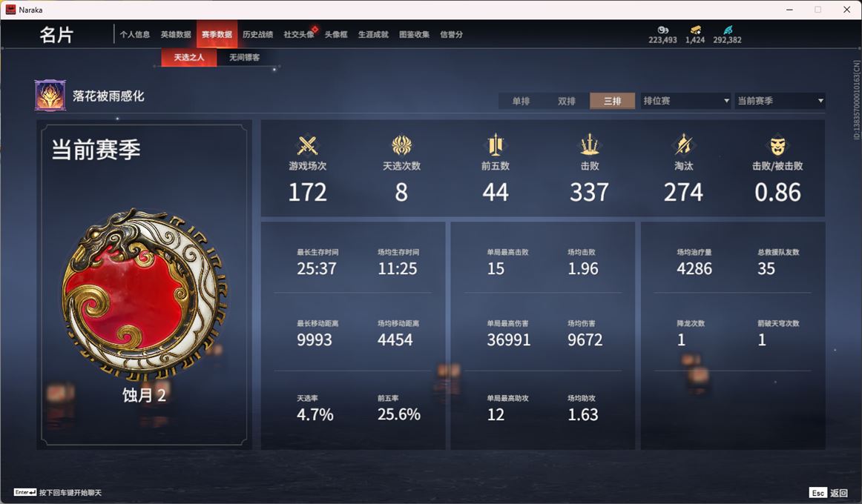This screenshot has height=504, width=862.
Task: Click the 击败/被击败 mask icon
Action: point(777,145)
